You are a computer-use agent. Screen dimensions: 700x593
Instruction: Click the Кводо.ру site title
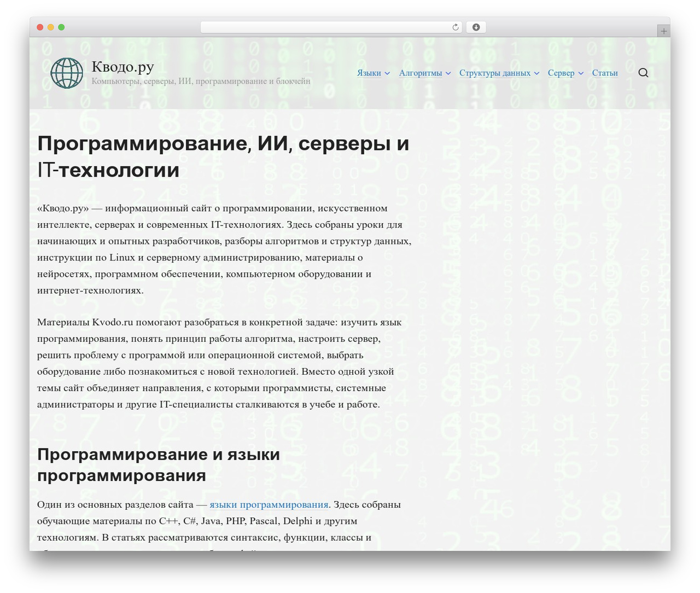click(x=123, y=66)
